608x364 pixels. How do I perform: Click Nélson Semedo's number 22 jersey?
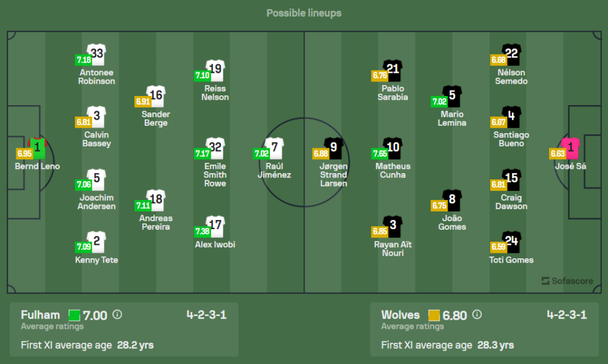click(511, 54)
